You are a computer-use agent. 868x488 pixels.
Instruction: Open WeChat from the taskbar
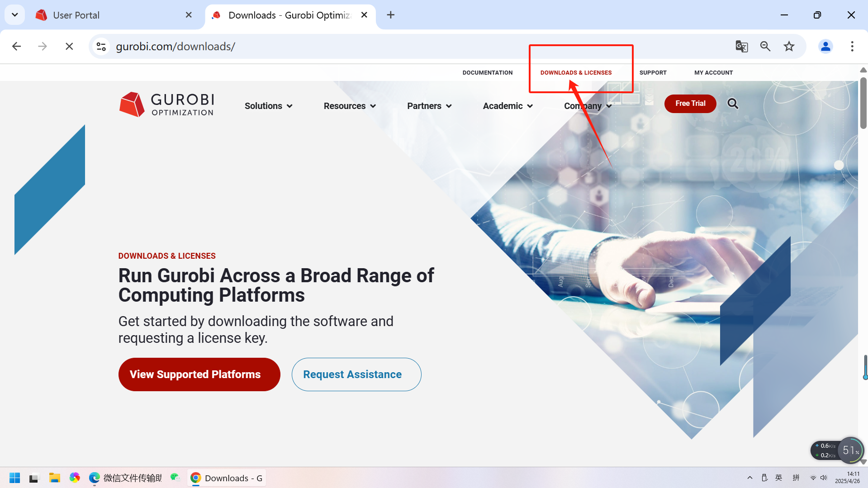(175, 478)
